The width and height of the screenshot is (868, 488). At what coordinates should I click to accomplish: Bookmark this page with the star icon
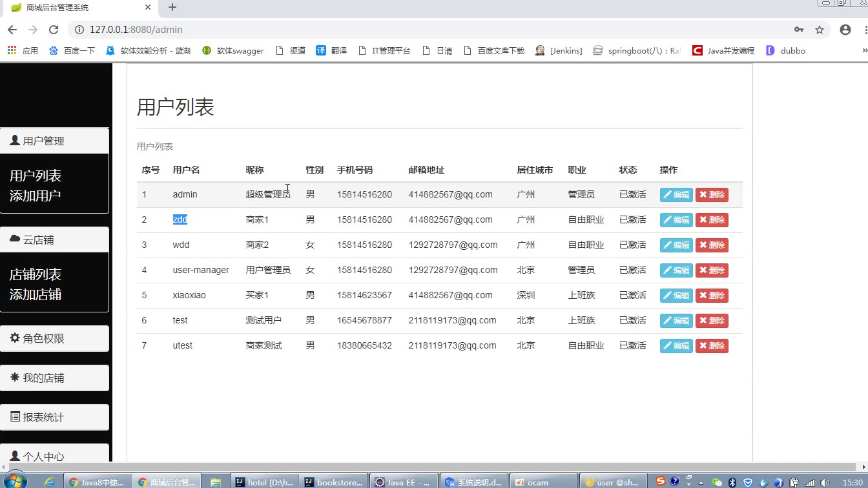pyautogui.click(x=820, y=30)
